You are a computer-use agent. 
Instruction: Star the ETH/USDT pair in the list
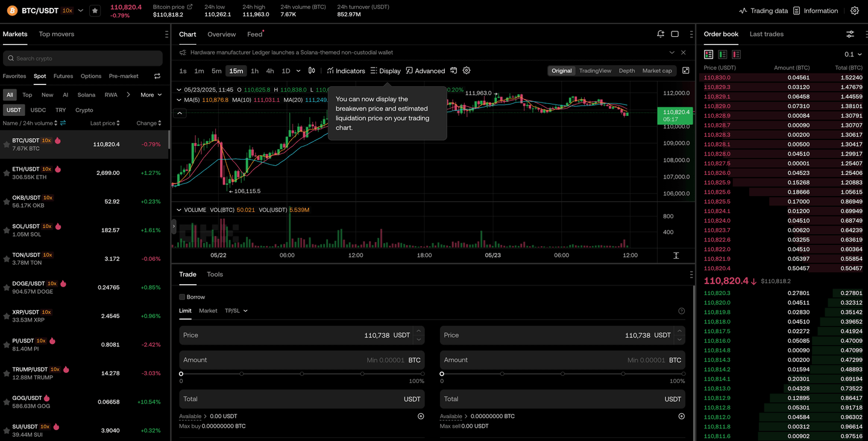[5, 173]
